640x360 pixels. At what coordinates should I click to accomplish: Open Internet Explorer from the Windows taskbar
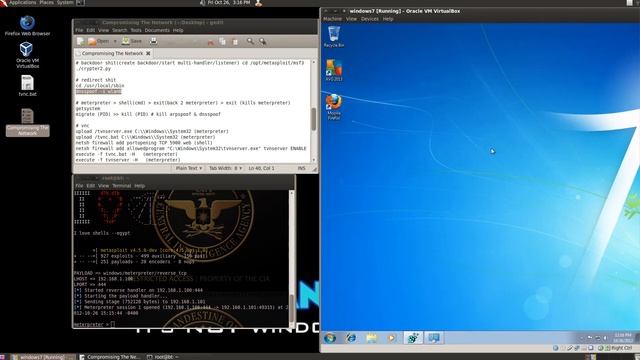pos(351,338)
